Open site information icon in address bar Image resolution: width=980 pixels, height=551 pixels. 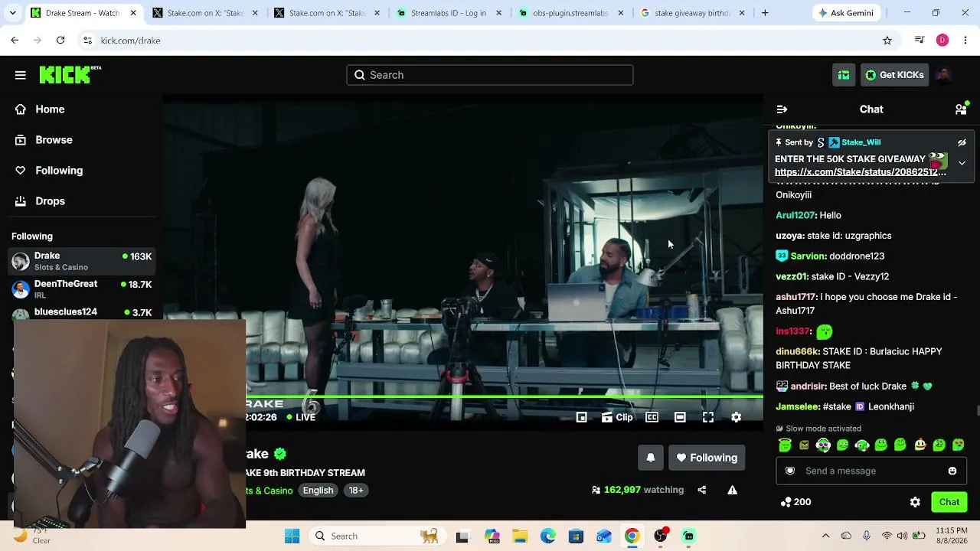coord(88,41)
